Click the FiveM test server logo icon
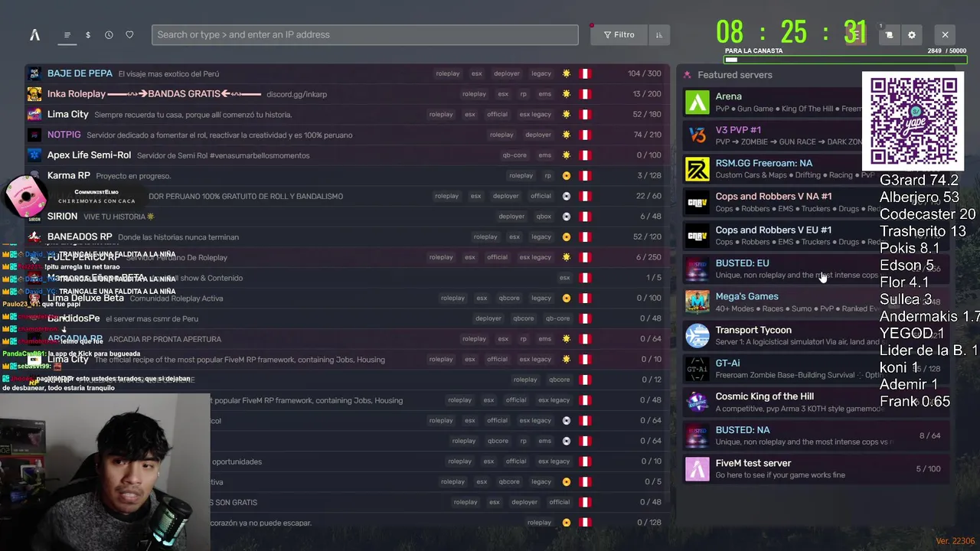980x551 pixels. (697, 468)
